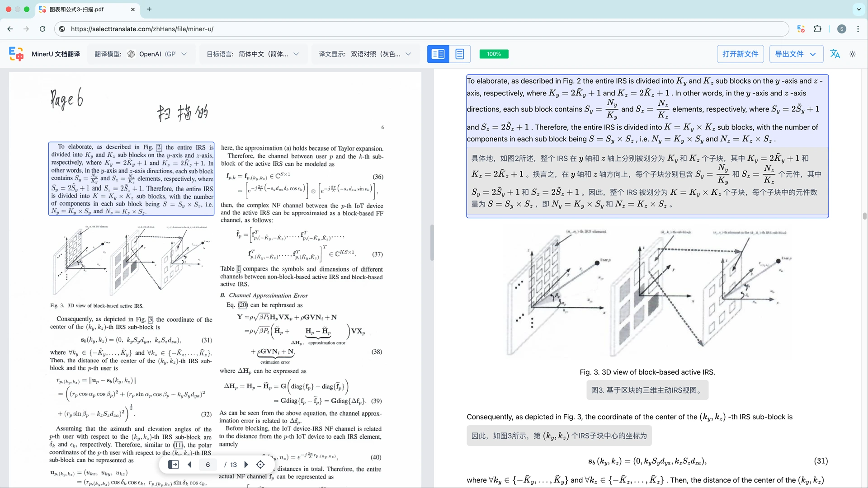Go to next page arrow
The image size is (868, 488).
(x=246, y=465)
